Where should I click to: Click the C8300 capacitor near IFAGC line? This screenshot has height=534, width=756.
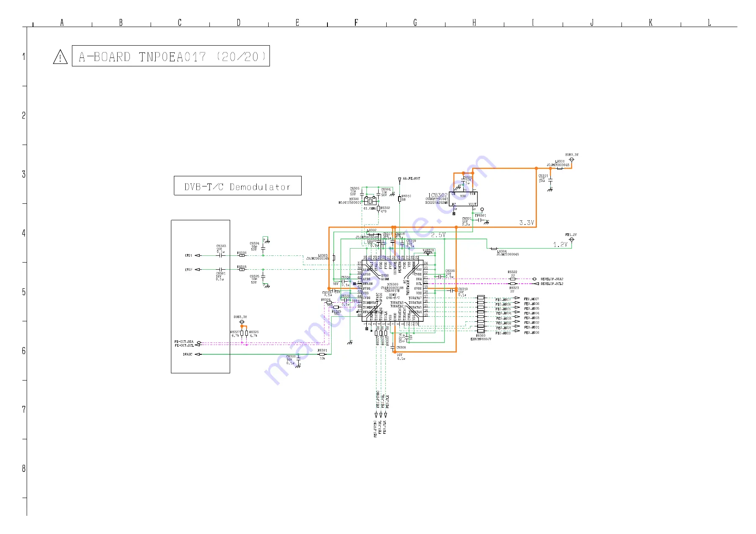pos(299,359)
